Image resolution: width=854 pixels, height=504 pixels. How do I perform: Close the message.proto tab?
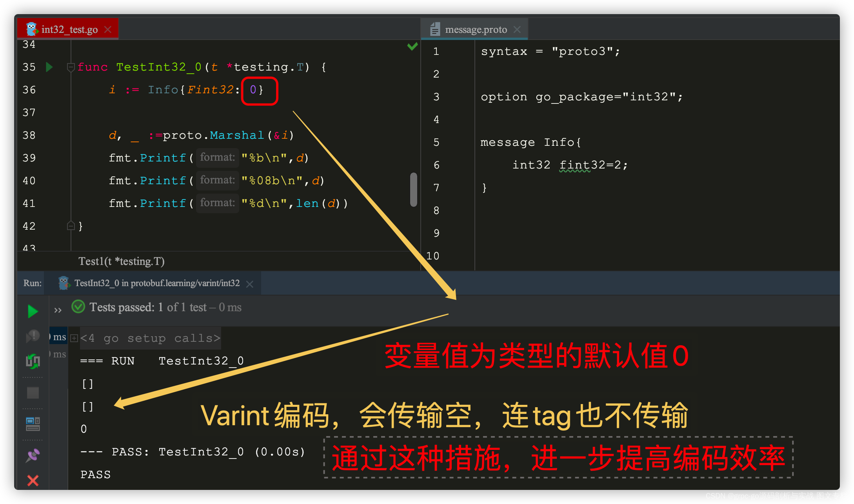click(x=517, y=29)
